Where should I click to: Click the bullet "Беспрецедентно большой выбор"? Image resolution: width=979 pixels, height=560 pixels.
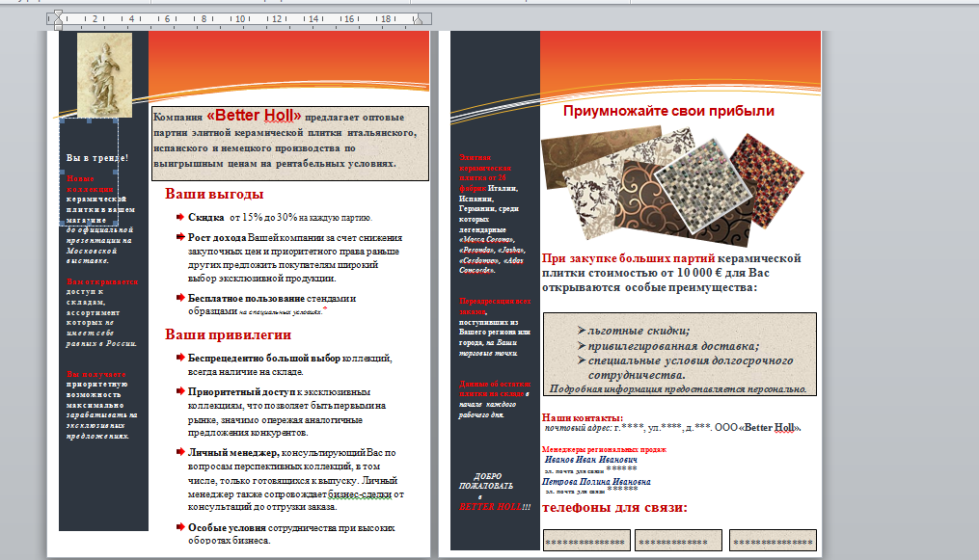[x=264, y=359]
